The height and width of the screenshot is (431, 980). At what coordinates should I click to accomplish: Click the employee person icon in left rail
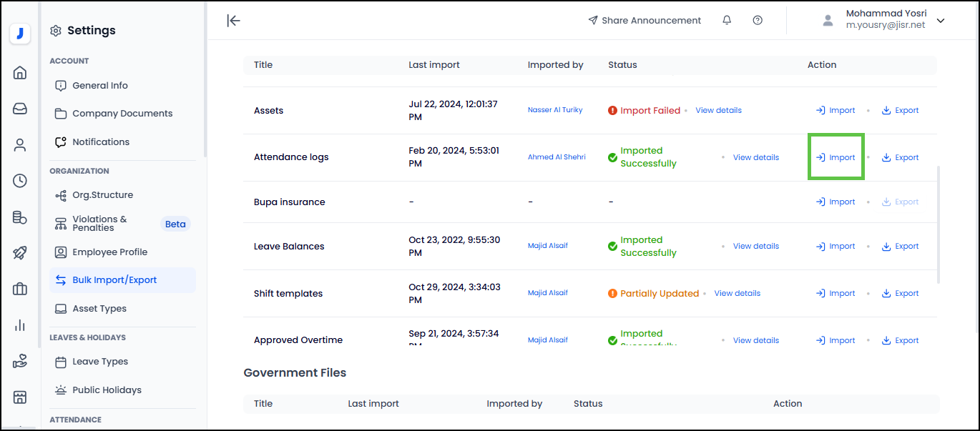(x=20, y=145)
